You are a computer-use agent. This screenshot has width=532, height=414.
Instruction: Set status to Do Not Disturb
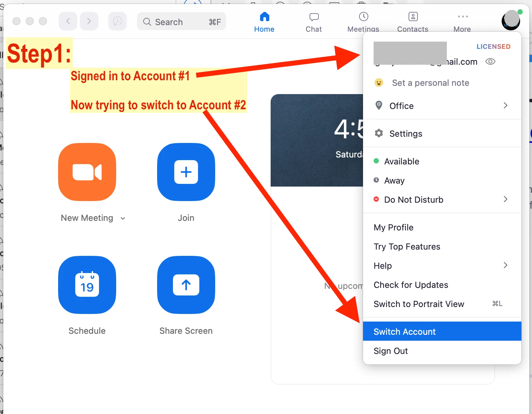click(x=442, y=199)
